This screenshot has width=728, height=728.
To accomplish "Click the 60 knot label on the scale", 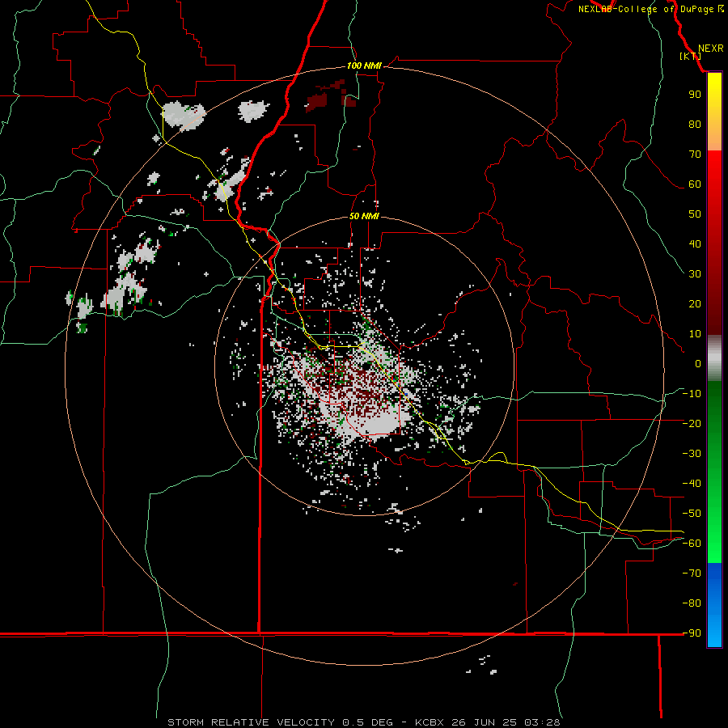I will (695, 184).
